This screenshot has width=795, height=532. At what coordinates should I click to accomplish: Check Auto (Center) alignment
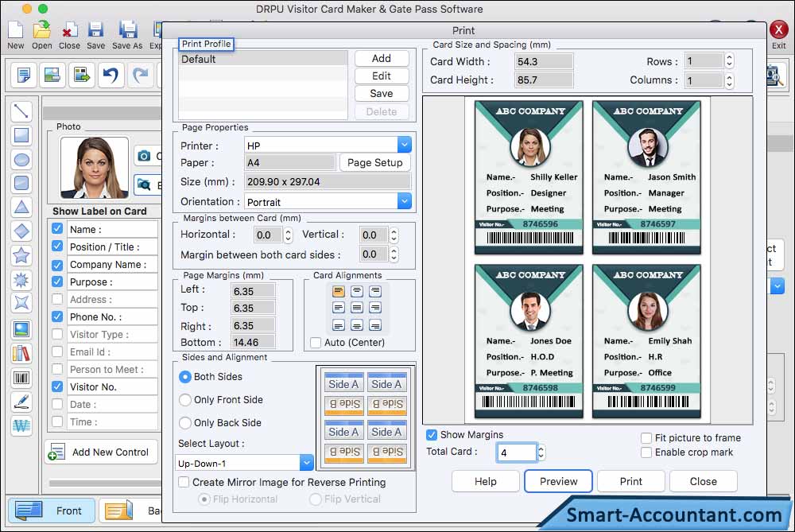point(316,343)
